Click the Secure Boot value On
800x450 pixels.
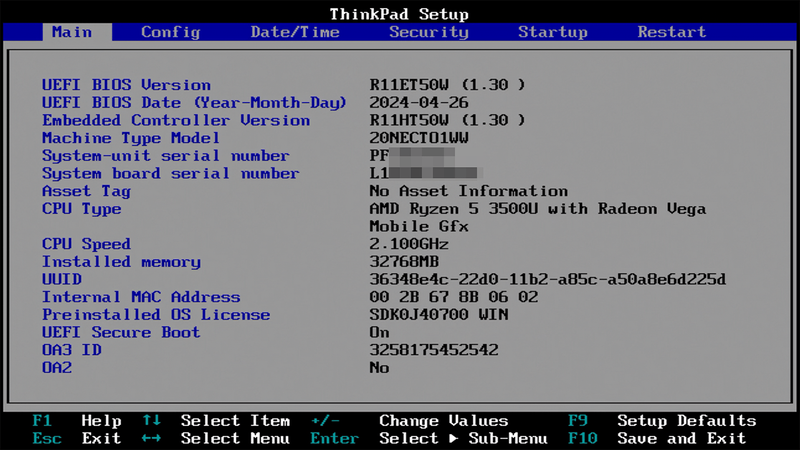(379, 333)
